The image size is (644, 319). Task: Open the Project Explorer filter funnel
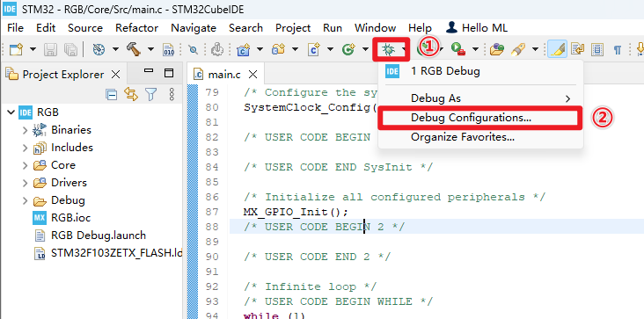click(151, 95)
